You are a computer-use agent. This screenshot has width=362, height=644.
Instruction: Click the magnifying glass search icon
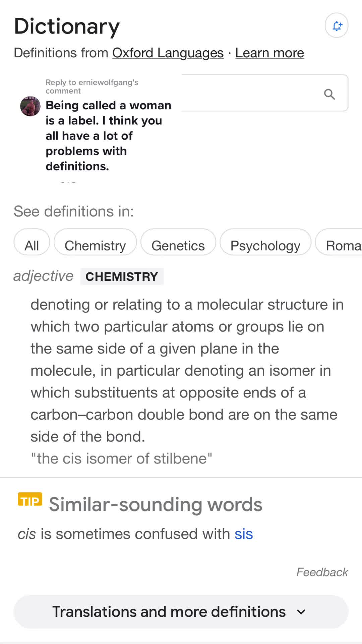[x=329, y=94]
